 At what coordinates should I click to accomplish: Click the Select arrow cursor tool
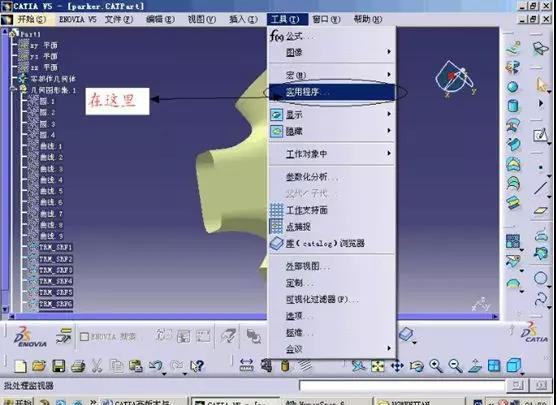click(x=541, y=85)
